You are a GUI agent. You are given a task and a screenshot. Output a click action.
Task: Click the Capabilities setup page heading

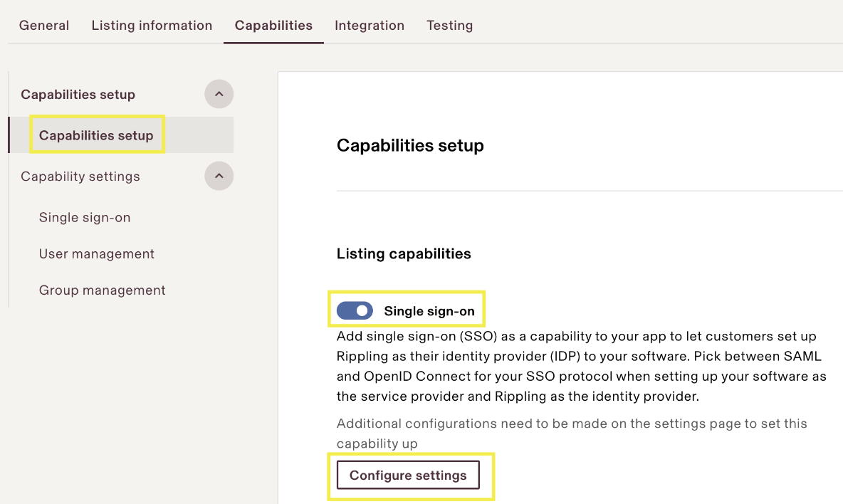pyautogui.click(x=410, y=146)
